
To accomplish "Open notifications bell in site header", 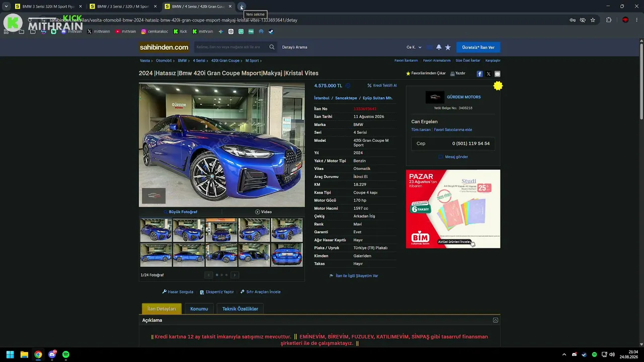I will [x=439, y=47].
